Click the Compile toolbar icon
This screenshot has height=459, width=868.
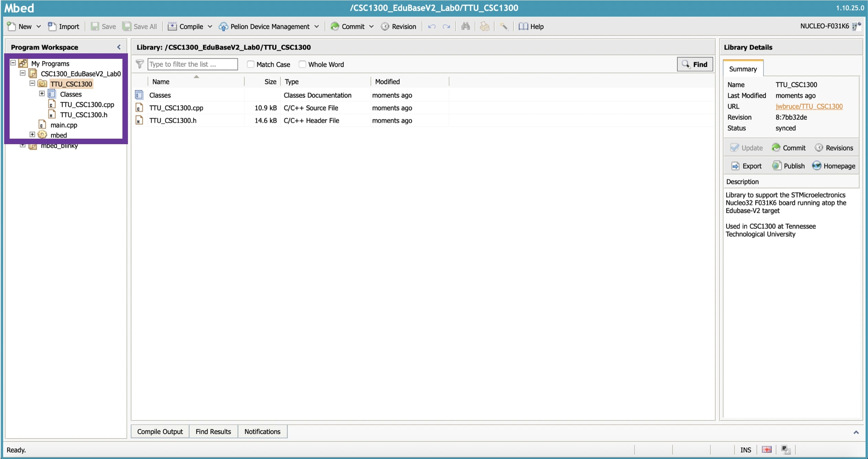(172, 26)
